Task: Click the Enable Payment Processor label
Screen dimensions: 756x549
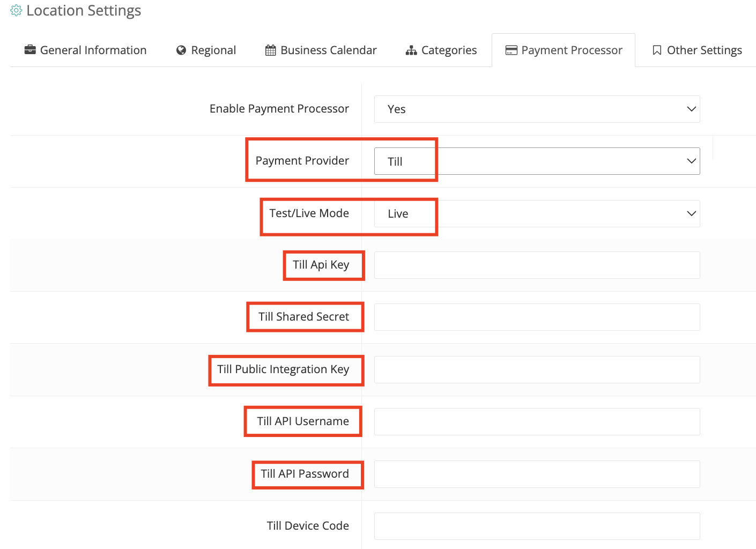Action: (279, 109)
